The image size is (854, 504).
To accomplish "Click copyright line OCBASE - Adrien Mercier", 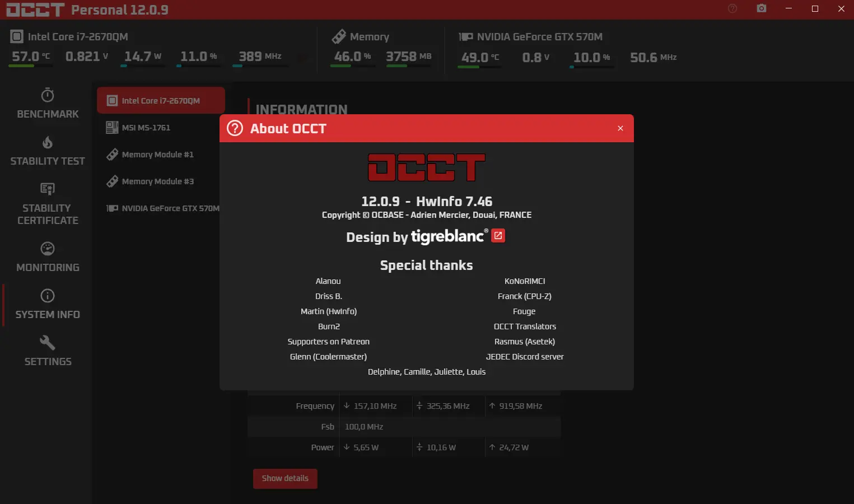I will click(x=427, y=215).
